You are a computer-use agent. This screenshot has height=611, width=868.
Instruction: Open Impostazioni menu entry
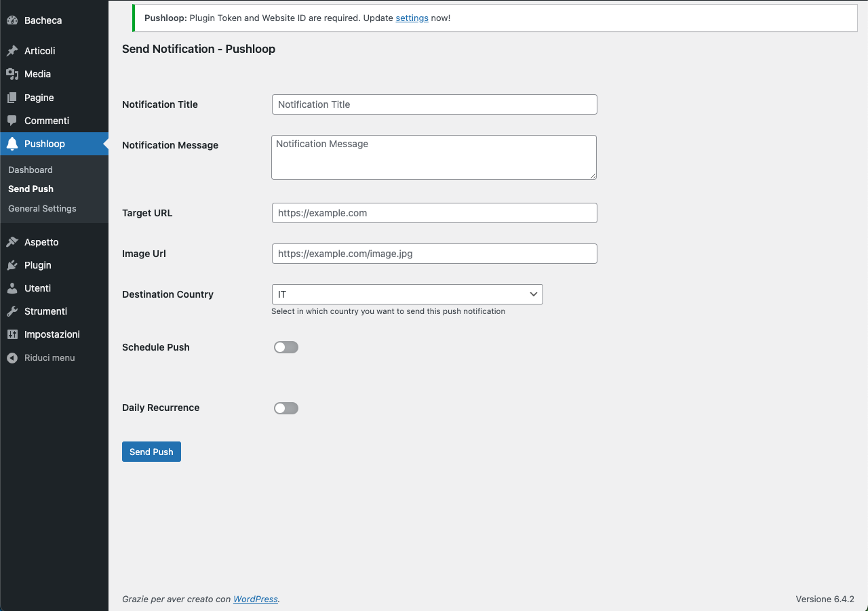pos(54,334)
